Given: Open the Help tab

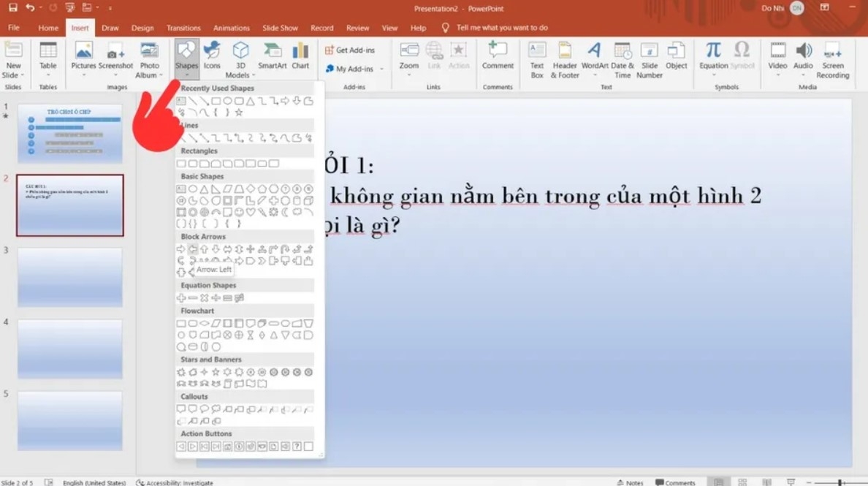Looking at the screenshot, I should 418,28.
